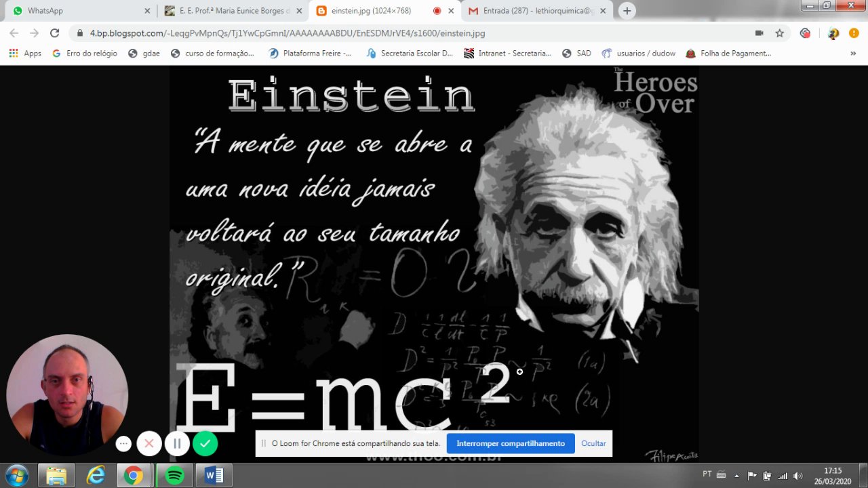Viewport: 868px width, 488px height.
Task: Open the Loom recording extension icon
Action: (805, 33)
